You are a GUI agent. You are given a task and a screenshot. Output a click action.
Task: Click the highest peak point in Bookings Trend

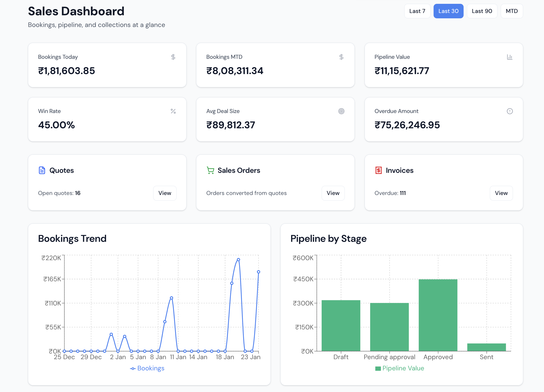[x=238, y=260]
